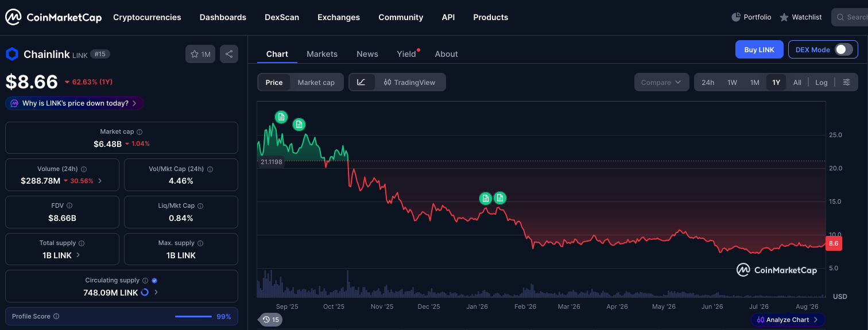
Task: Click the Chainlink hexagon coin icon
Action: 12,55
